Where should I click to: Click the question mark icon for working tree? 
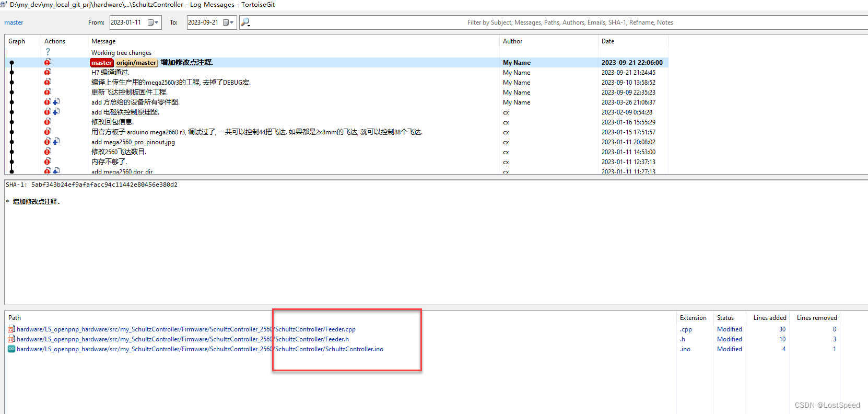(48, 52)
